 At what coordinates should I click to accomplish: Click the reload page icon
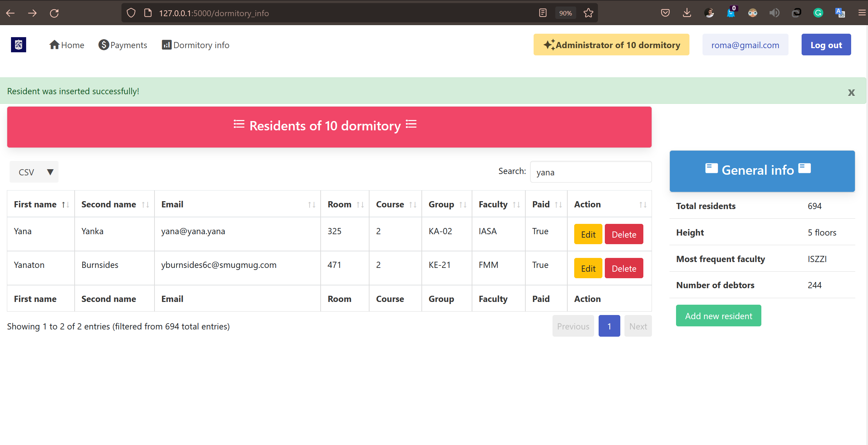point(54,13)
